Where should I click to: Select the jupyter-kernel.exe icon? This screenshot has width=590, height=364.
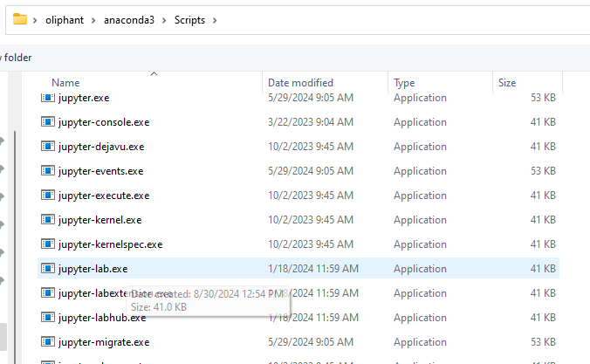[48, 220]
